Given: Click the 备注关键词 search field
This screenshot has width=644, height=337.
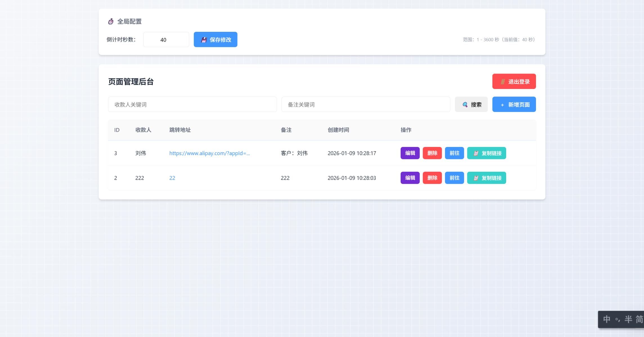Looking at the screenshot, I should pyautogui.click(x=365, y=104).
